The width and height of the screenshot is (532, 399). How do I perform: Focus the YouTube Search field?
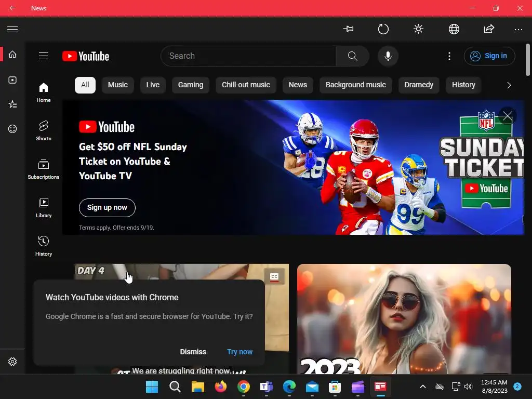(x=248, y=56)
